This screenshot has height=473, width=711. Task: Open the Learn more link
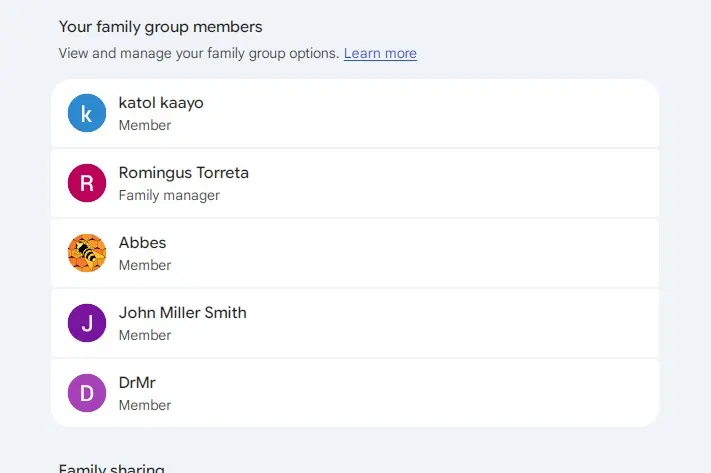380,54
